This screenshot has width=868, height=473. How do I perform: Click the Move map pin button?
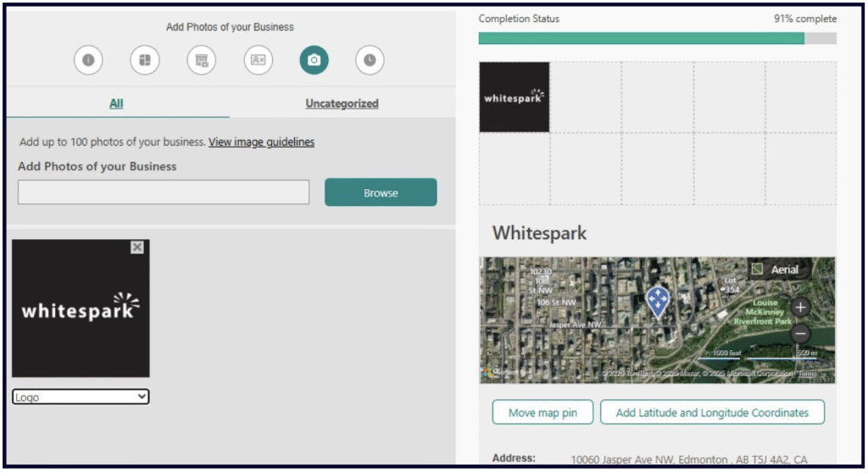click(542, 413)
